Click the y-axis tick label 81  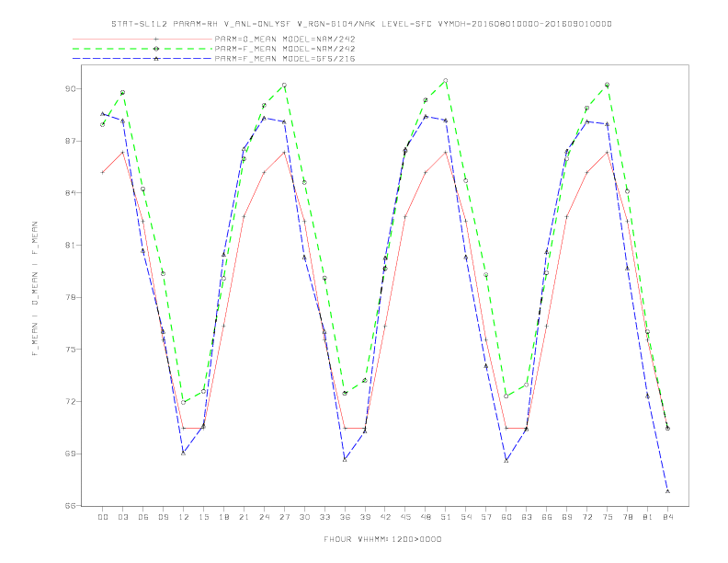click(x=71, y=245)
